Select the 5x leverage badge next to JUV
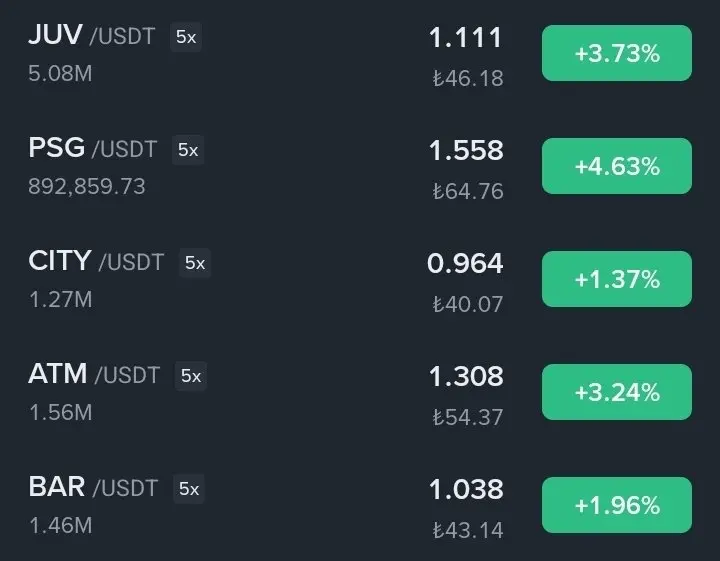This screenshot has width=720, height=561. tap(186, 37)
